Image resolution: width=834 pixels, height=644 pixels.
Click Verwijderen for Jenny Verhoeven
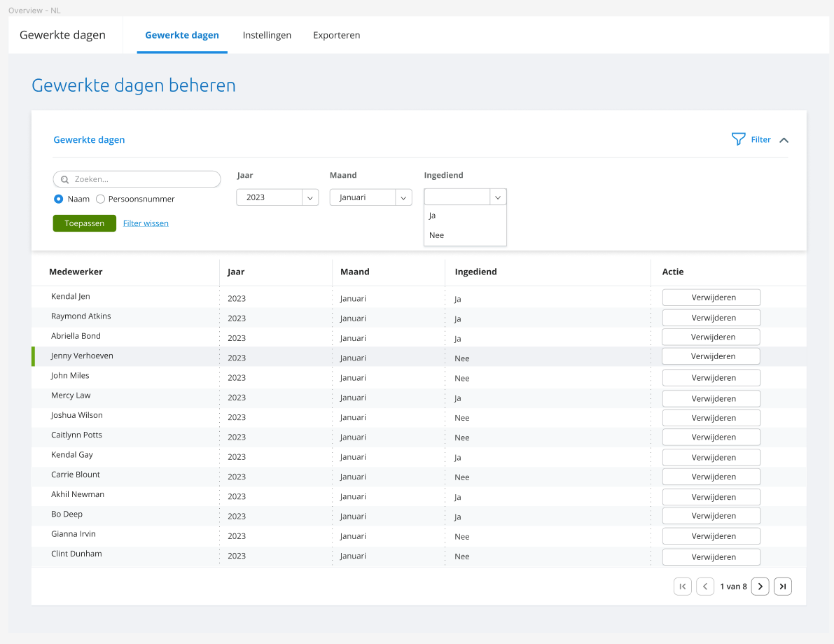click(711, 356)
